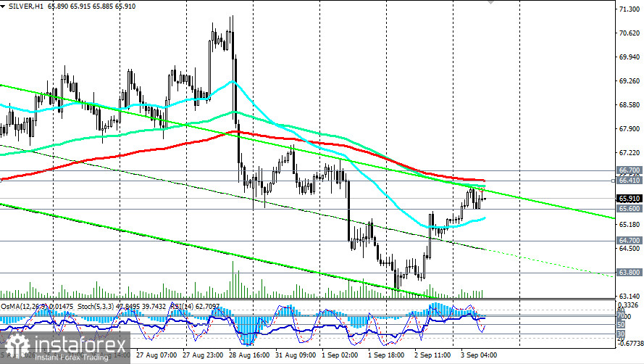This screenshot has height=364, width=644.
Task: Click the 67.220 price axis label
Action: click(x=630, y=152)
